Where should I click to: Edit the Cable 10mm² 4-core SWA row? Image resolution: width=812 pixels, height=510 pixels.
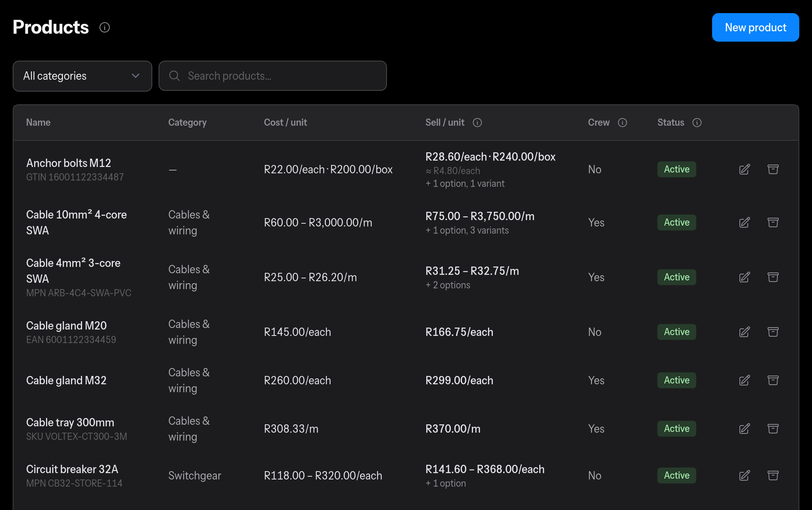tap(745, 222)
